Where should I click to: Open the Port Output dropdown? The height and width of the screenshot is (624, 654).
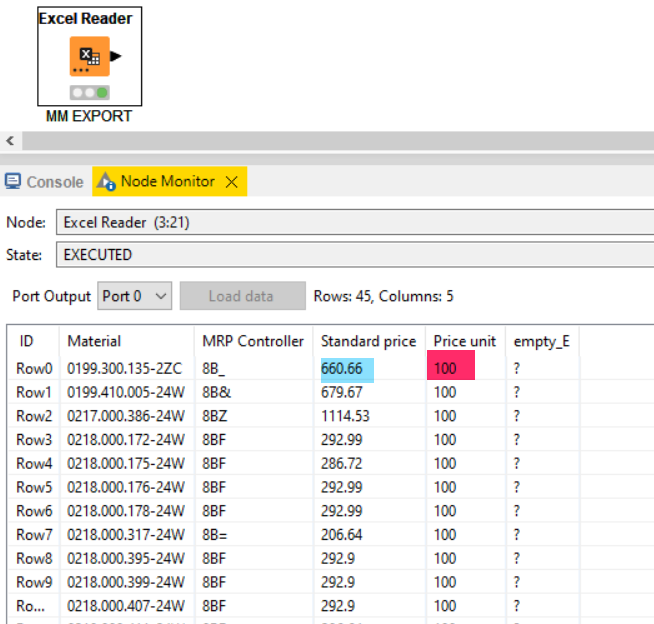(135, 296)
